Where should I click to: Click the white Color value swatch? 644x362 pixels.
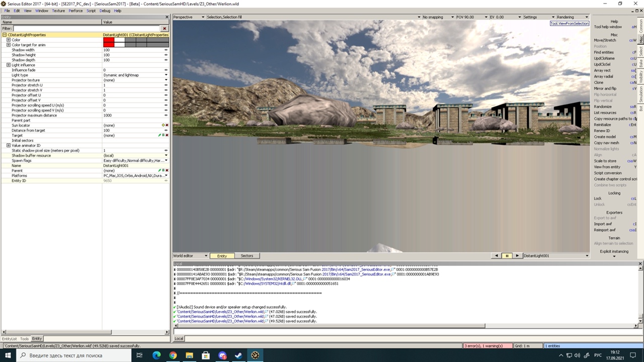click(x=119, y=40)
